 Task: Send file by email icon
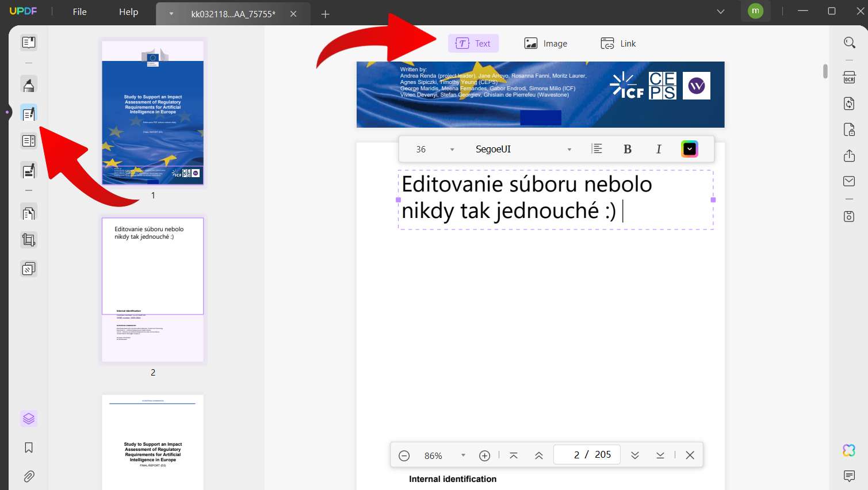click(849, 181)
